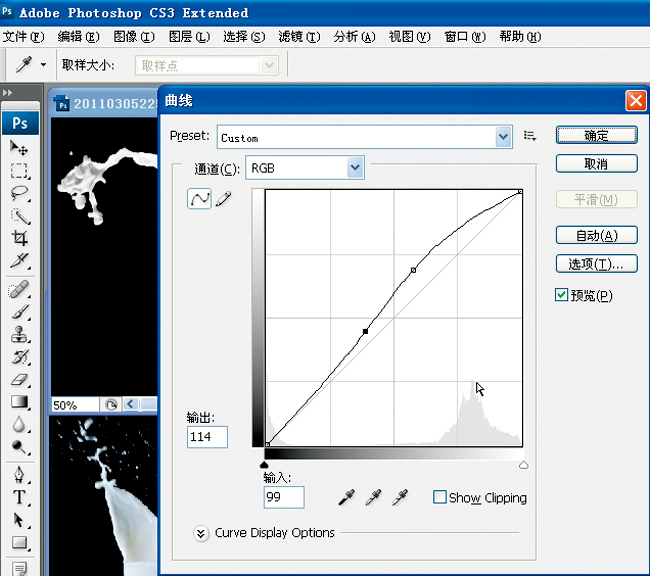Viewport: 650px width, 576px height.
Task: Open the 分析 menu
Action: tap(354, 37)
